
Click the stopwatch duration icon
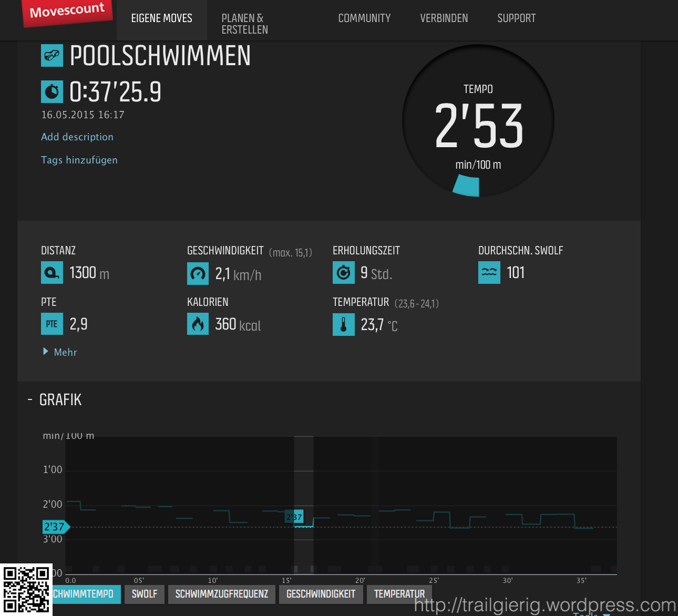click(52, 92)
